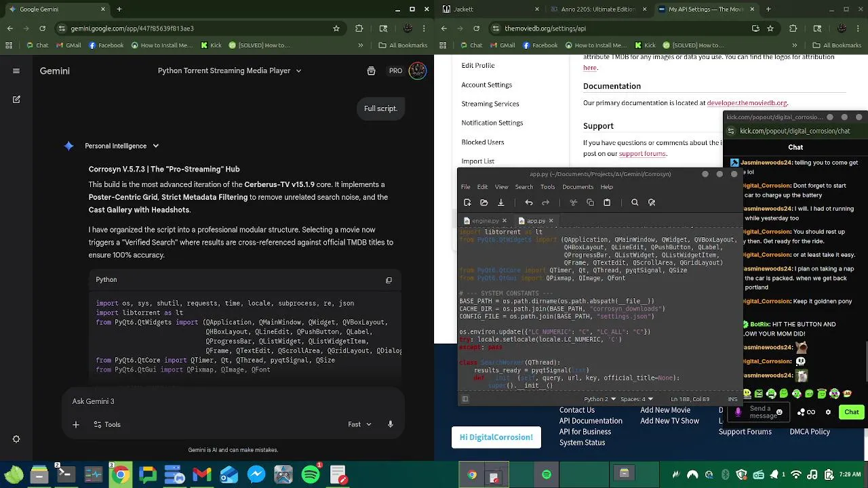Click find and replace icon in text editor
Viewport: 868px width, 488px height.
(x=652, y=202)
